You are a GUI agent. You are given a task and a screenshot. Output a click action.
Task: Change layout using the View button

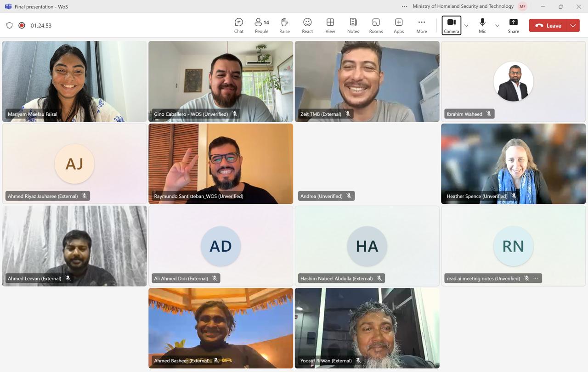[x=330, y=25]
